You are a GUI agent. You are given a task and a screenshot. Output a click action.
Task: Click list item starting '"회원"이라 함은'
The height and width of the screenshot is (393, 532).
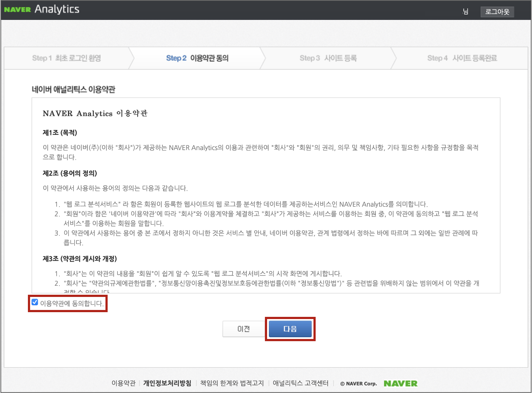click(271, 219)
